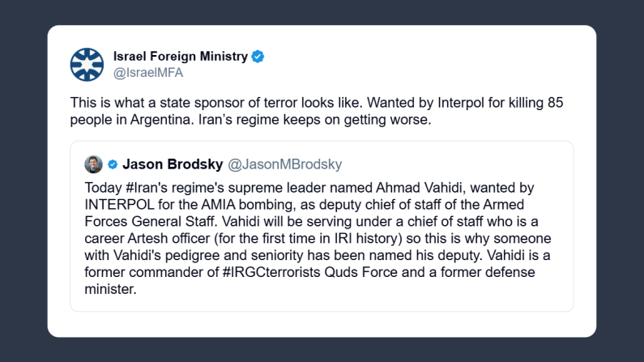Open Jason Brodsky's small profile photo
Image resolution: width=644 pixels, height=362 pixels.
coord(93,164)
